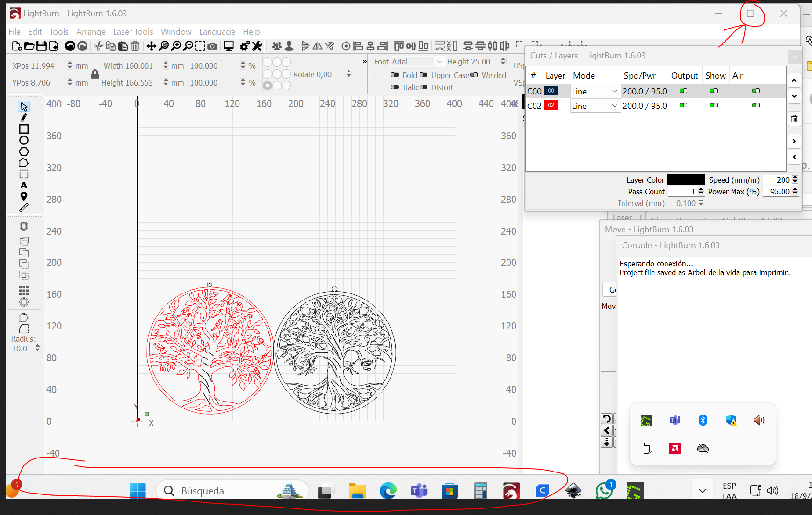Image resolution: width=812 pixels, height=515 pixels.
Task: Click the delete layer trash button
Action: 794,119
